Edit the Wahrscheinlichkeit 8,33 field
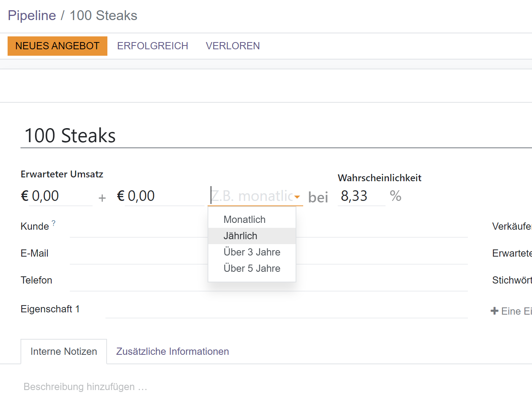Image resolution: width=532 pixels, height=409 pixels. pos(360,196)
